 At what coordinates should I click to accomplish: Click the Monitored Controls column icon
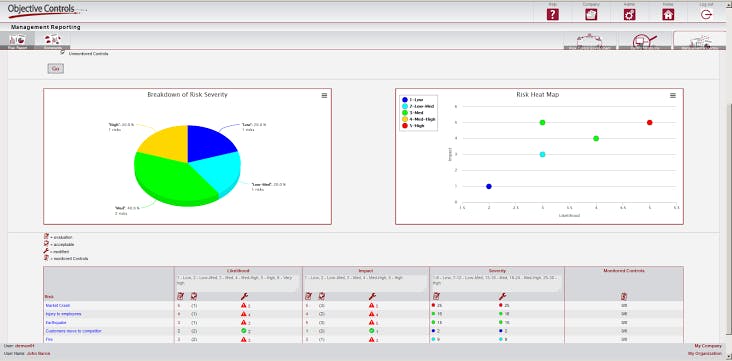coord(624,296)
